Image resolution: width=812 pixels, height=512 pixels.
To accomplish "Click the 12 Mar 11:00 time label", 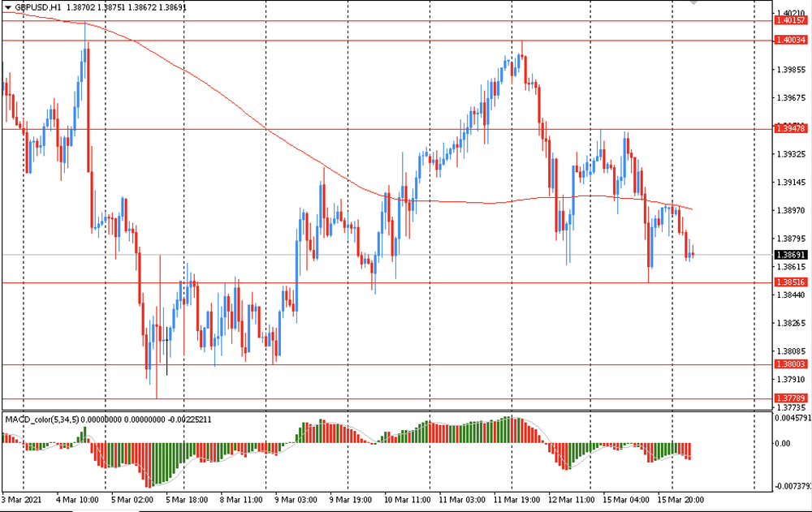I will coord(572,500).
